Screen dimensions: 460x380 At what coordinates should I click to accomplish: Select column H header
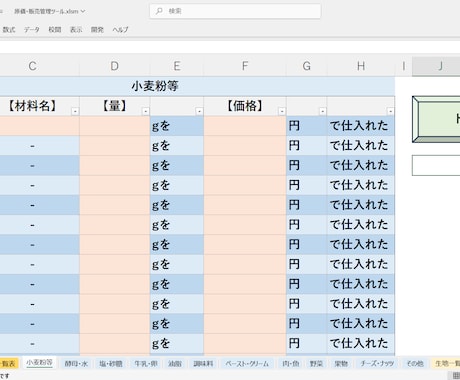(361, 66)
